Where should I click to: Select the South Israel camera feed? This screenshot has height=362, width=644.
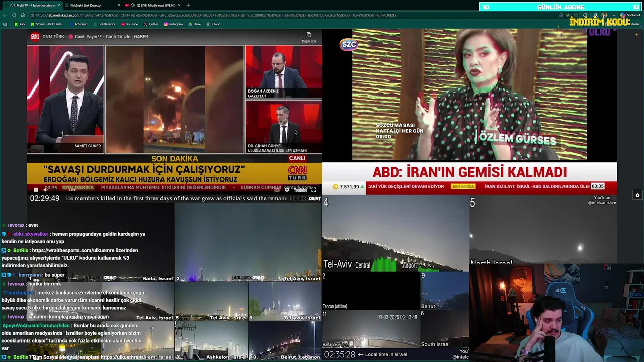click(x=444, y=329)
